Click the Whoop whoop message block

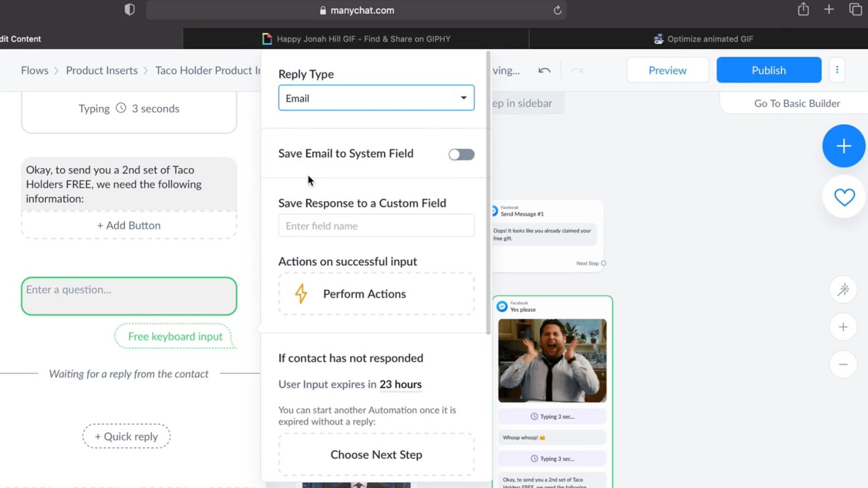coord(552,438)
